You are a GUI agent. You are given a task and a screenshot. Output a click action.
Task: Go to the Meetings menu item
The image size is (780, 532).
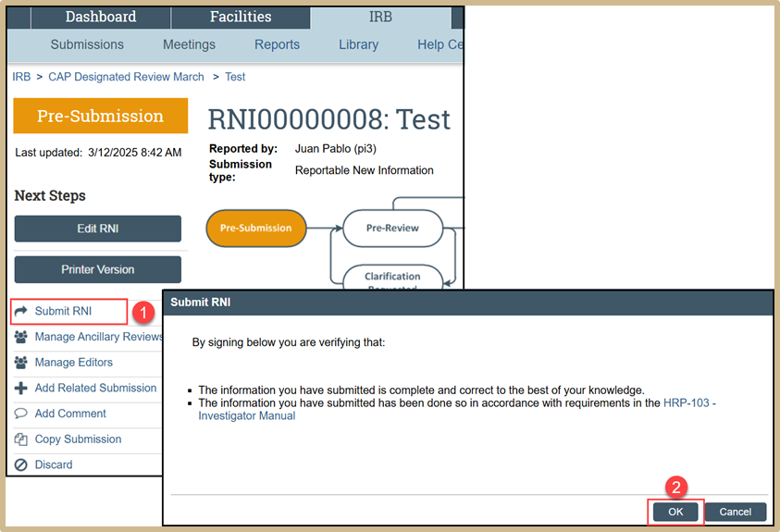pos(189,44)
